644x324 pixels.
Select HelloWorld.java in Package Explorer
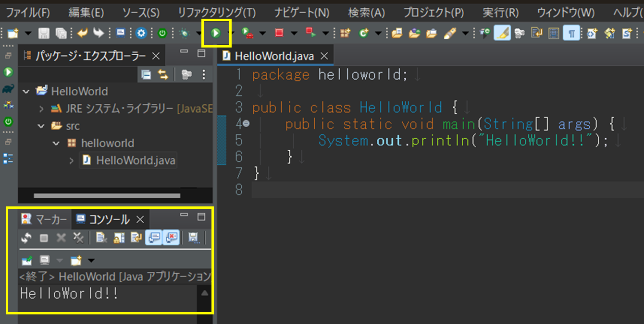coord(128,160)
